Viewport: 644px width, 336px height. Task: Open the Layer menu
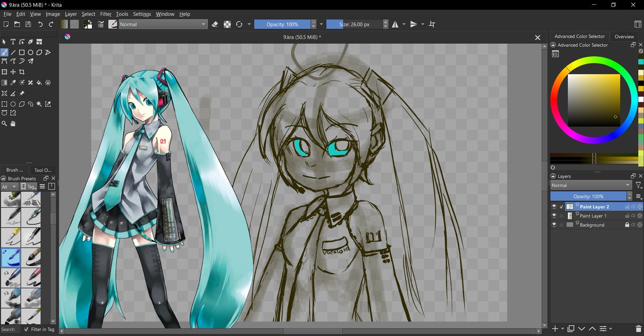(71, 14)
